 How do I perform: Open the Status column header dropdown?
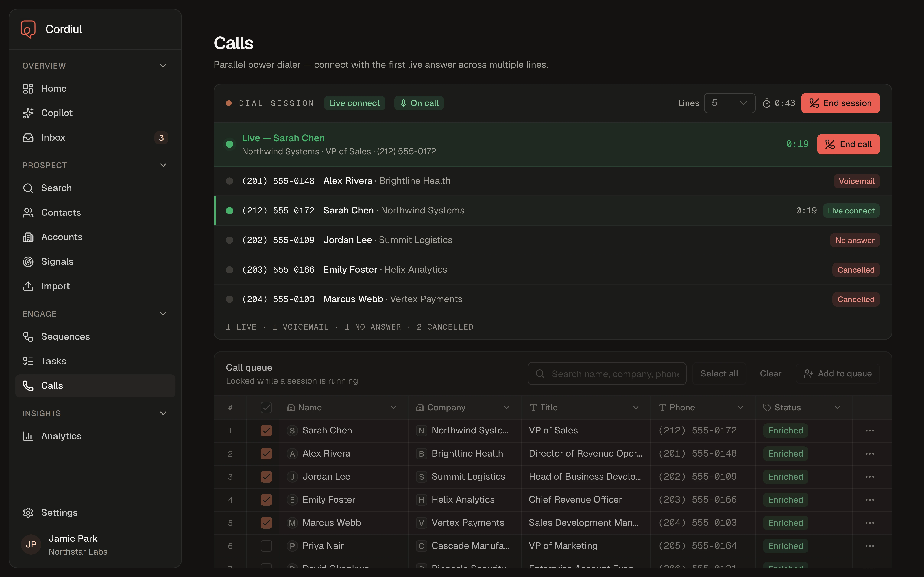click(837, 408)
